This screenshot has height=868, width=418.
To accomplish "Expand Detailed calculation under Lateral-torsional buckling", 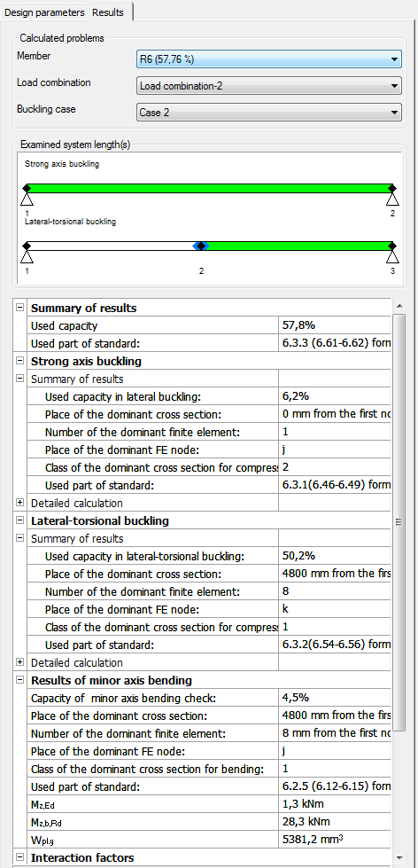I will tap(20, 662).
